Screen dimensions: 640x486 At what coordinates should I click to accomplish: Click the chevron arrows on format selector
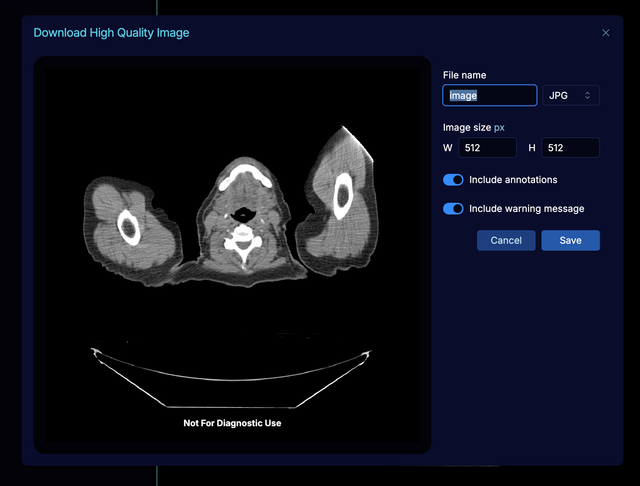pos(588,96)
